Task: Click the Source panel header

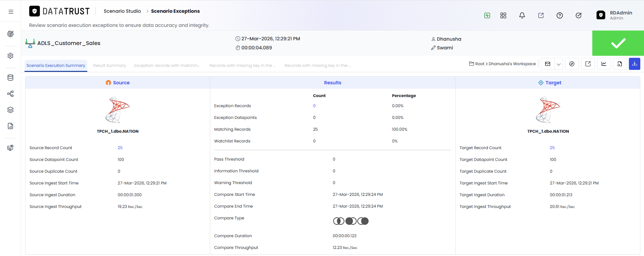Action: coord(118,83)
